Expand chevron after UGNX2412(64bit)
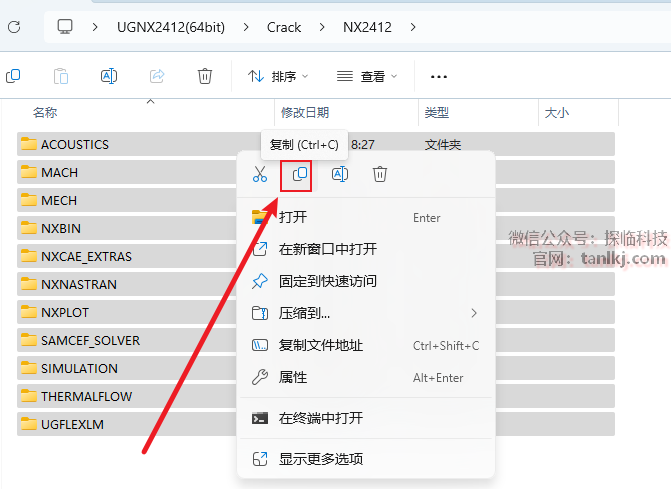The height and width of the screenshot is (489, 671). 246,27
